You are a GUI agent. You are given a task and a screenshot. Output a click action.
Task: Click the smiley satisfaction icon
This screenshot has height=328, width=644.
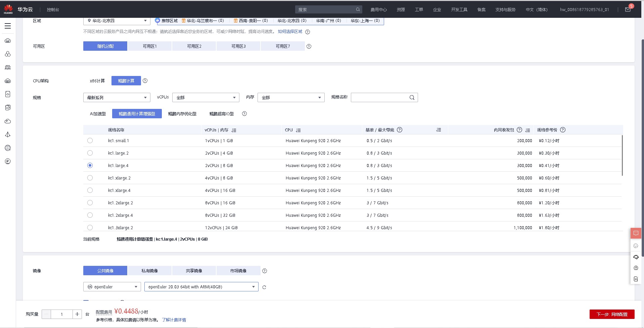coord(636,246)
